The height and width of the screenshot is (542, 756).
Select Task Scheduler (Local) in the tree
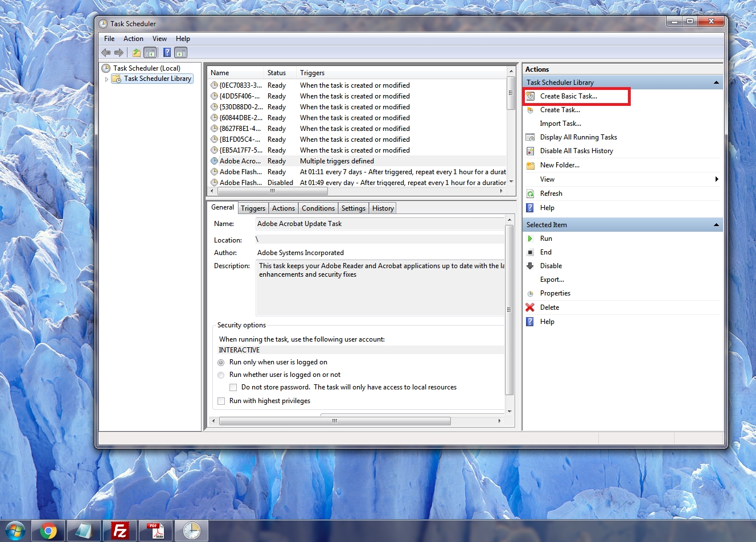[147, 68]
